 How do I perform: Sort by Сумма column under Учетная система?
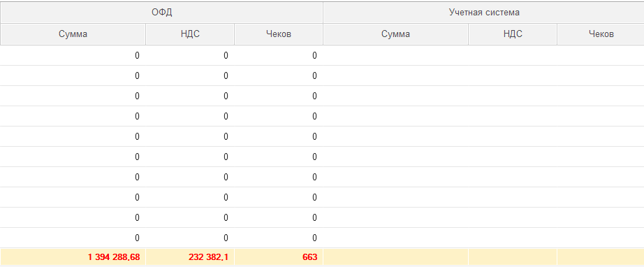click(x=395, y=34)
